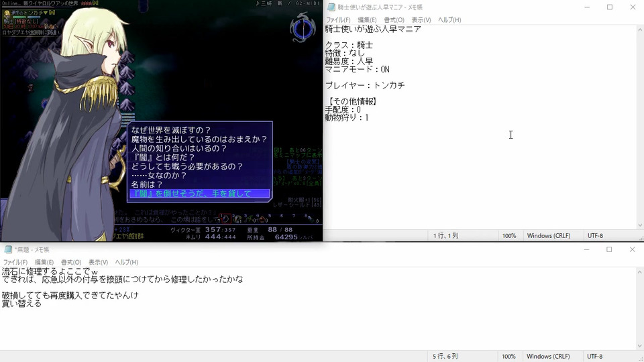Click scroll-up arrow in 騎士使い Notepad
This screenshot has width=644, height=362.
(640, 30)
